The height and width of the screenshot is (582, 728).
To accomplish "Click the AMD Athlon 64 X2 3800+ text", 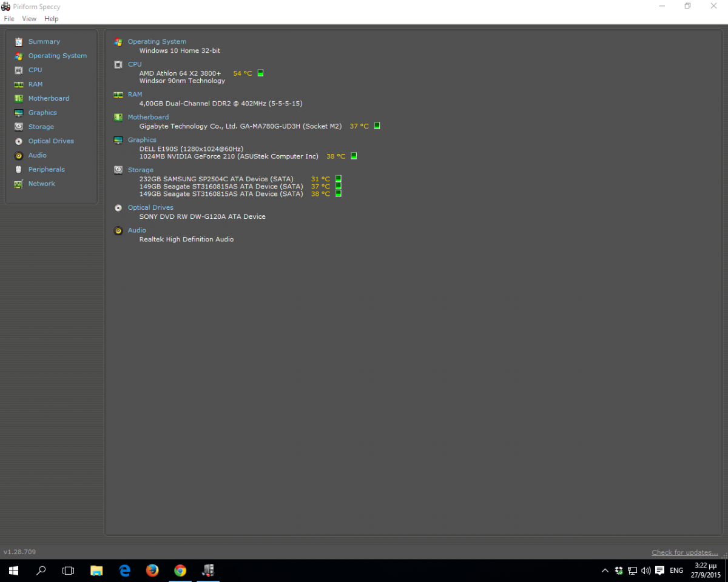I will pos(180,73).
